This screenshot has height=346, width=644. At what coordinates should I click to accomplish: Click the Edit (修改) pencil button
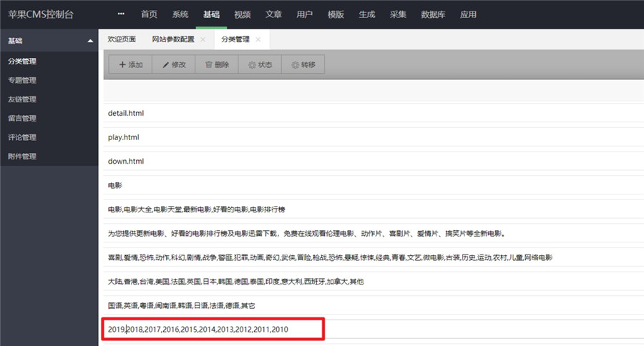coord(174,65)
